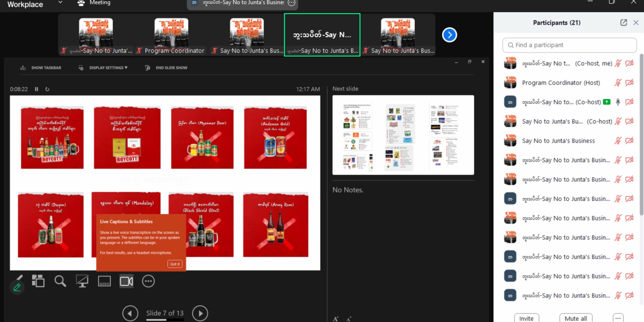Click the Invite button
The height and width of the screenshot is (322, 644).
pos(527,318)
